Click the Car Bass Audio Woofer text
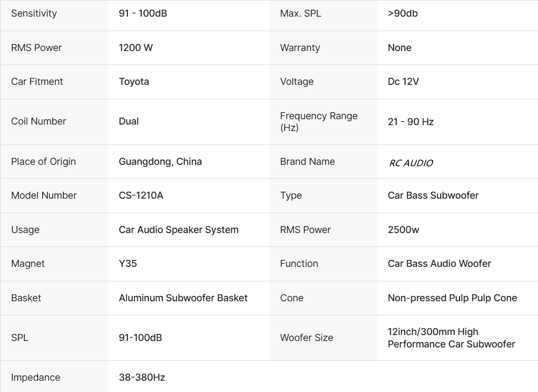 tap(439, 264)
